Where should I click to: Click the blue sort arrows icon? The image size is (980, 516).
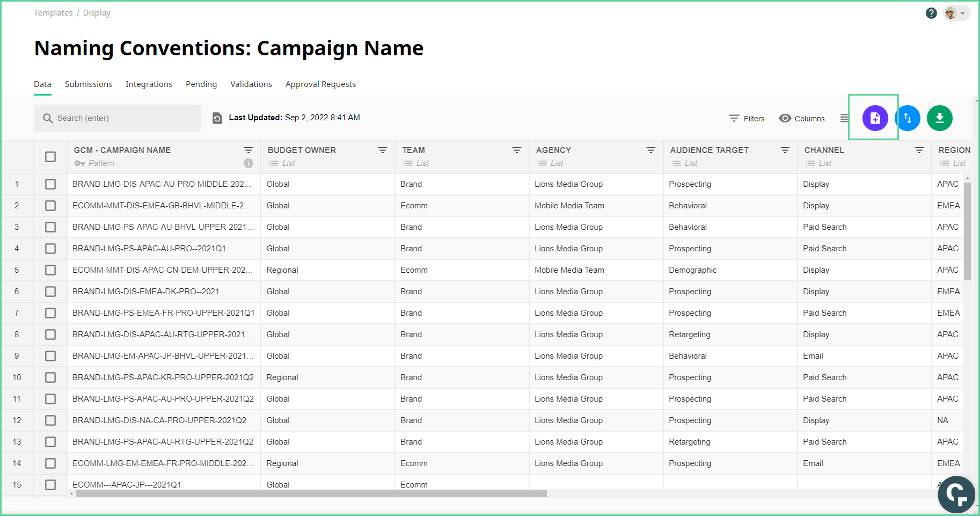[x=908, y=118]
